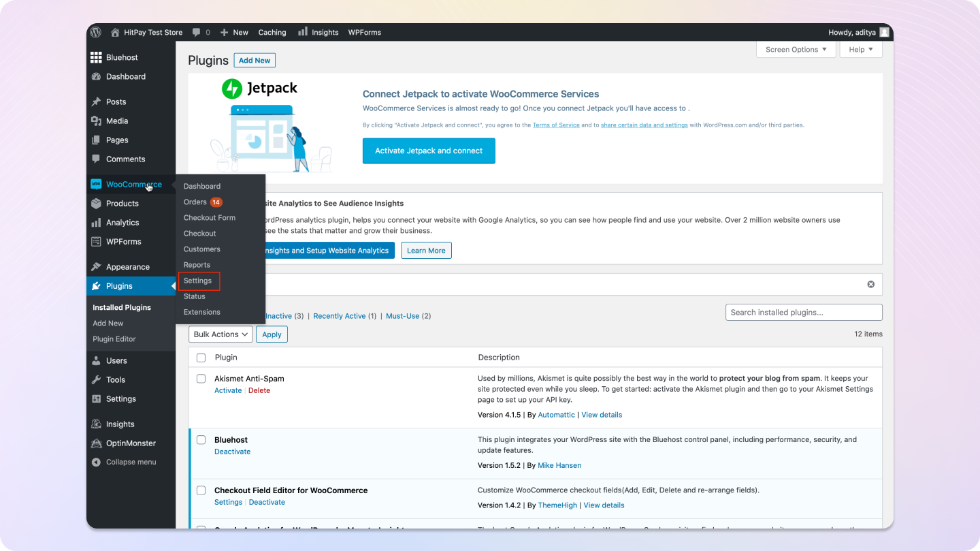
Task: Open WooCommerce Reports flyout item
Action: point(197,264)
